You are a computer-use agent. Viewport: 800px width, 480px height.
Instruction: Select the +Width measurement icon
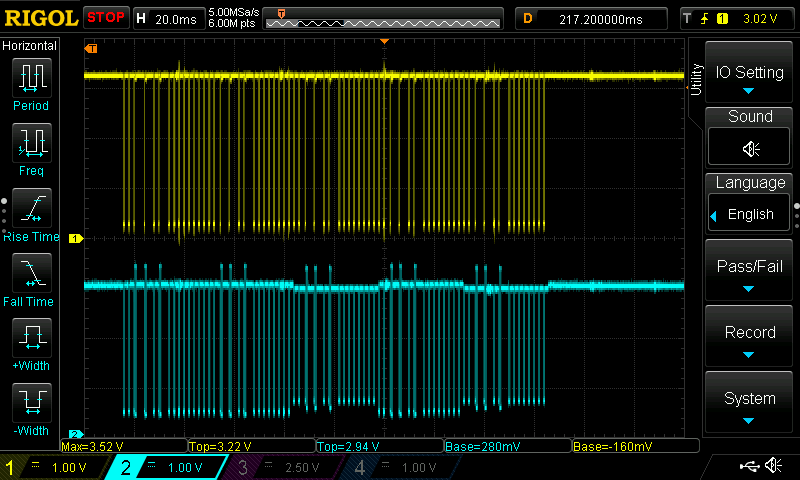pyautogui.click(x=31, y=338)
